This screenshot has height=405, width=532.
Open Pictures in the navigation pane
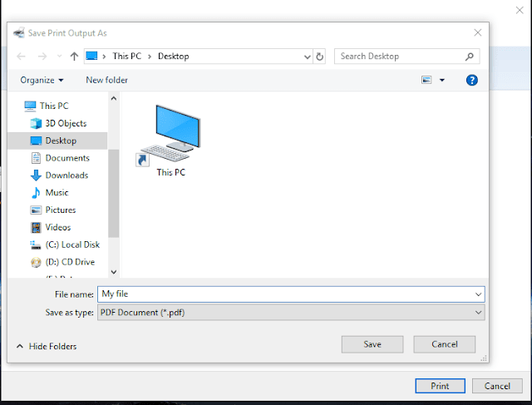[x=53, y=210]
